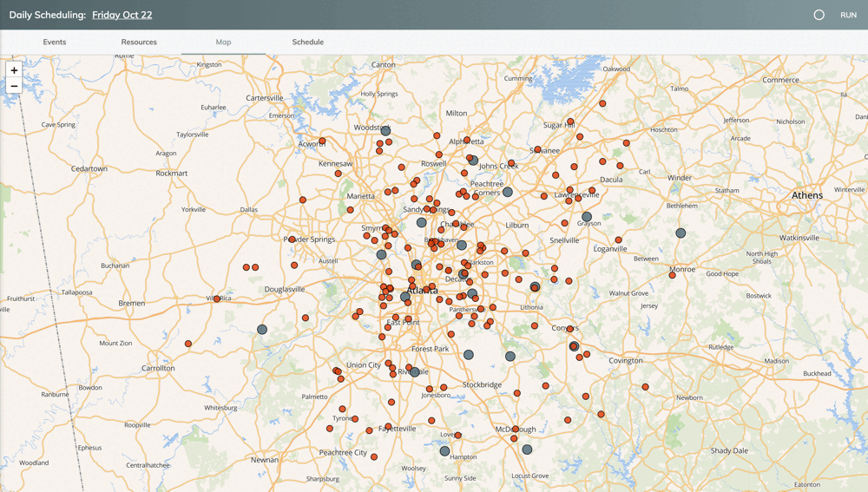Click the zoom in plus button
This screenshot has height=492, width=868.
click(x=14, y=70)
